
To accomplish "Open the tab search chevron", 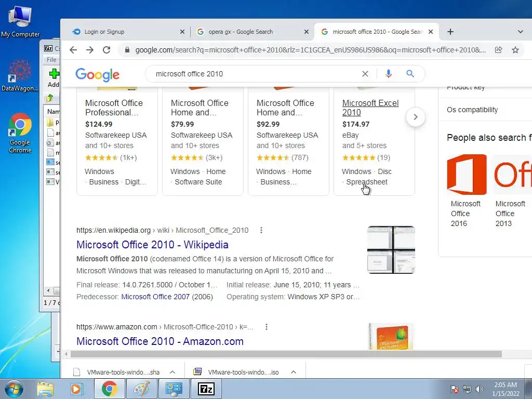I will 520,32.
